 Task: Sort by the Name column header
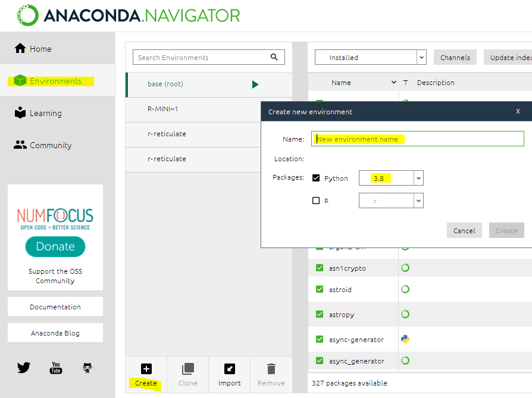click(x=341, y=83)
